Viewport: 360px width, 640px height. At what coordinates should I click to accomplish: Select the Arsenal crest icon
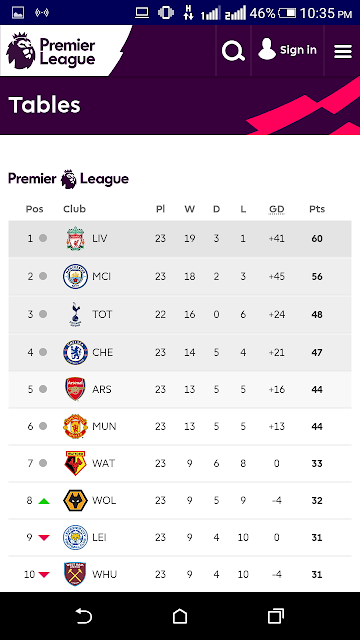coord(75,389)
